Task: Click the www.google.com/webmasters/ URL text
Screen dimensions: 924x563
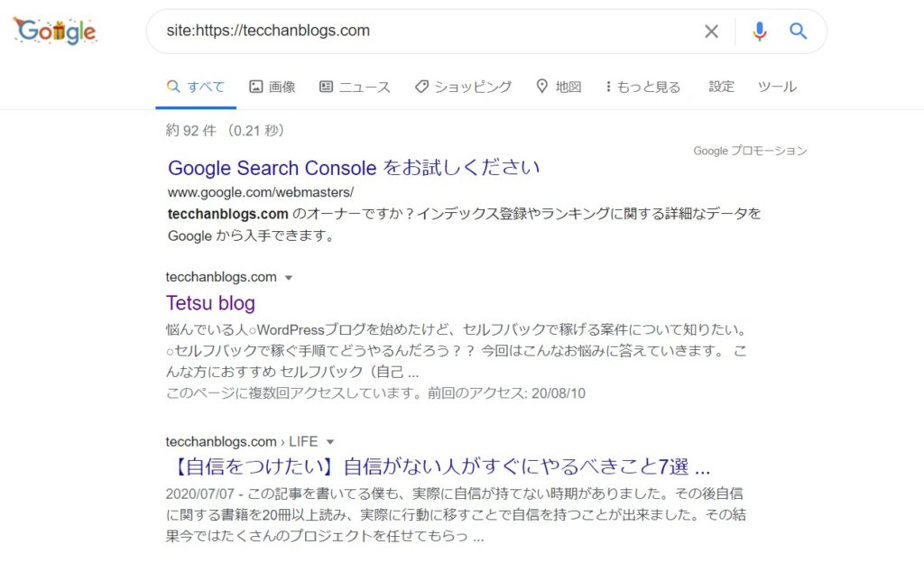Action: coord(261,192)
